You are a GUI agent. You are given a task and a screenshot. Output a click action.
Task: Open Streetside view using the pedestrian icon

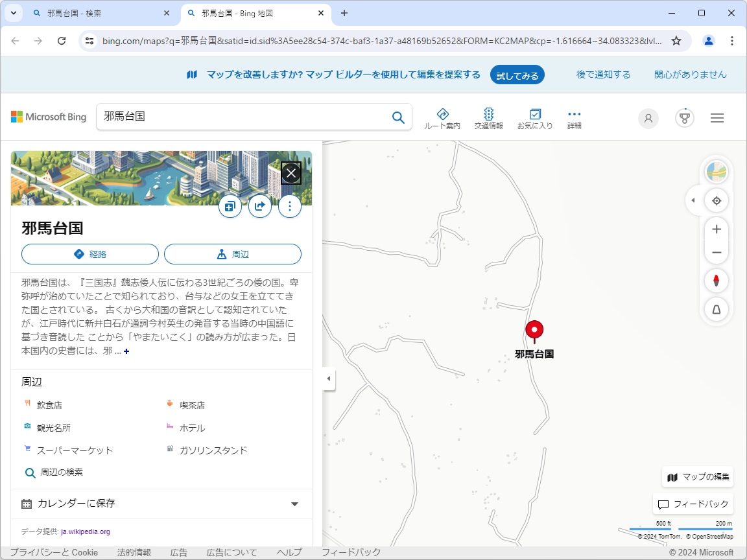[716, 309]
